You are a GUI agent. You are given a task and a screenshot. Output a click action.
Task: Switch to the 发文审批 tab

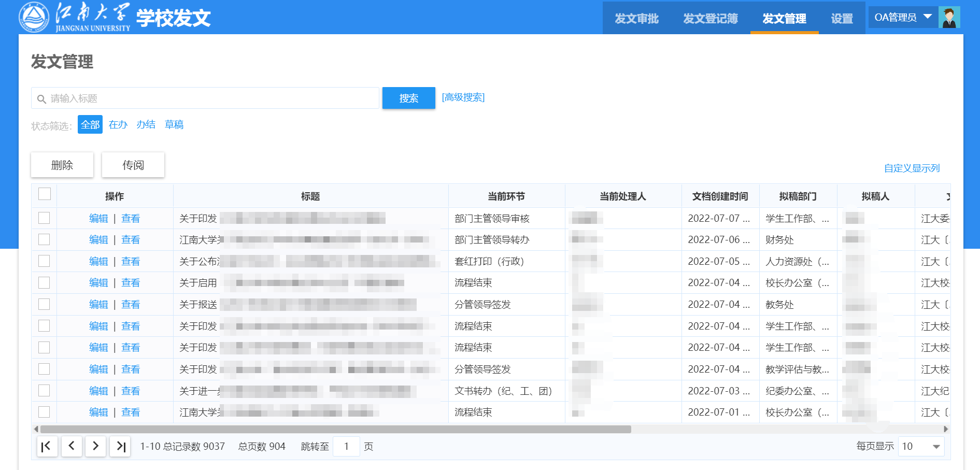coord(636,19)
